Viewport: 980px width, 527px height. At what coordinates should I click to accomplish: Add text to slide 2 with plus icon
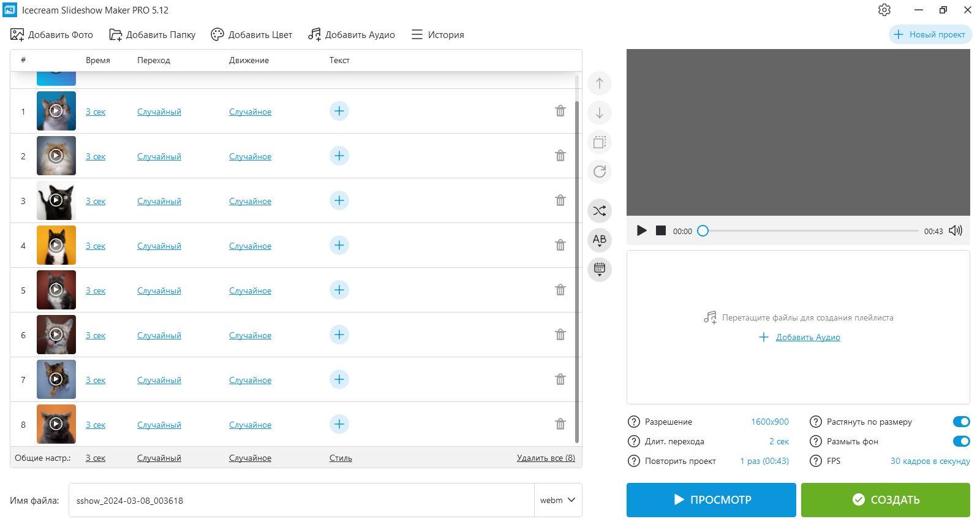(339, 156)
